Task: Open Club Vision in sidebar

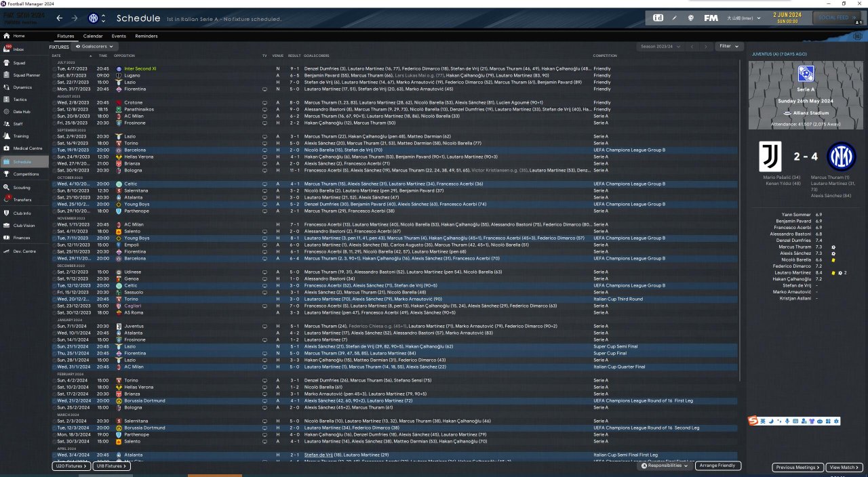Action: [x=24, y=226]
